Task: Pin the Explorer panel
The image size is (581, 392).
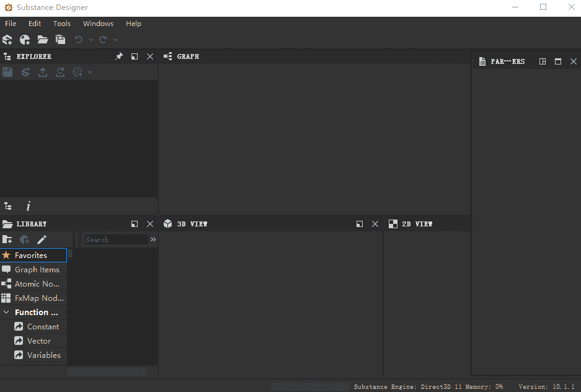Action: pyautogui.click(x=119, y=56)
